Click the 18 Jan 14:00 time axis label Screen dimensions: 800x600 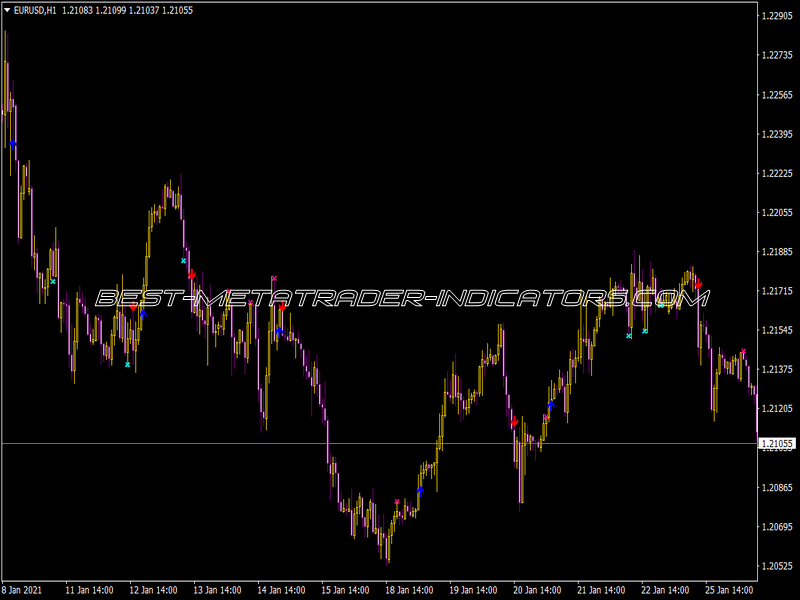[409, 590]
